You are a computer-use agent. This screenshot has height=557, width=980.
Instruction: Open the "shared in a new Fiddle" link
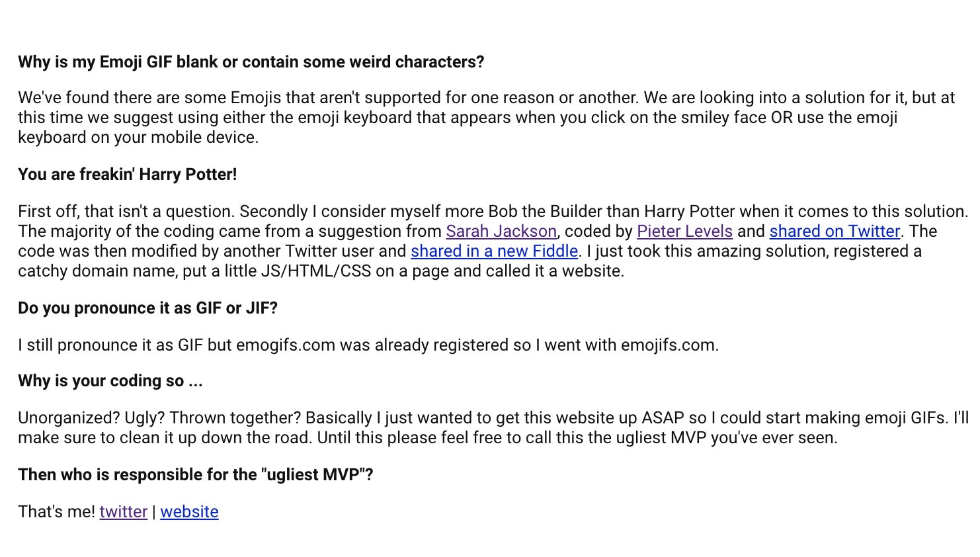coord(494,251)
